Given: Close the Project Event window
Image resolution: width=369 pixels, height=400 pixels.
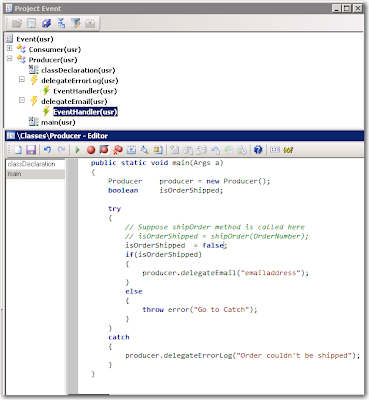Looking at the screenshot, I should tap(358, 8).
